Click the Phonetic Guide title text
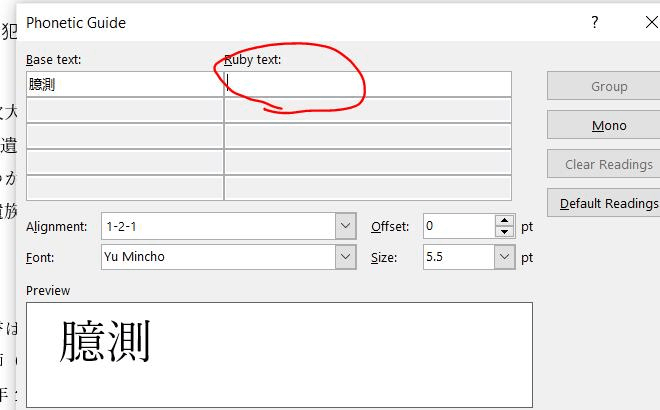Screen dimensions: 660x410 pos(76,23)
